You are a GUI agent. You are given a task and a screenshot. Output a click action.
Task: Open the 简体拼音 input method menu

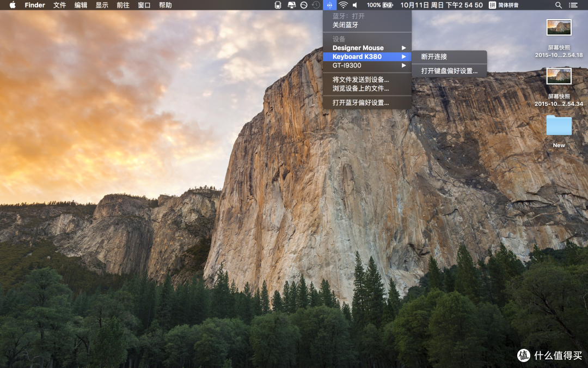tap(504, 5)
